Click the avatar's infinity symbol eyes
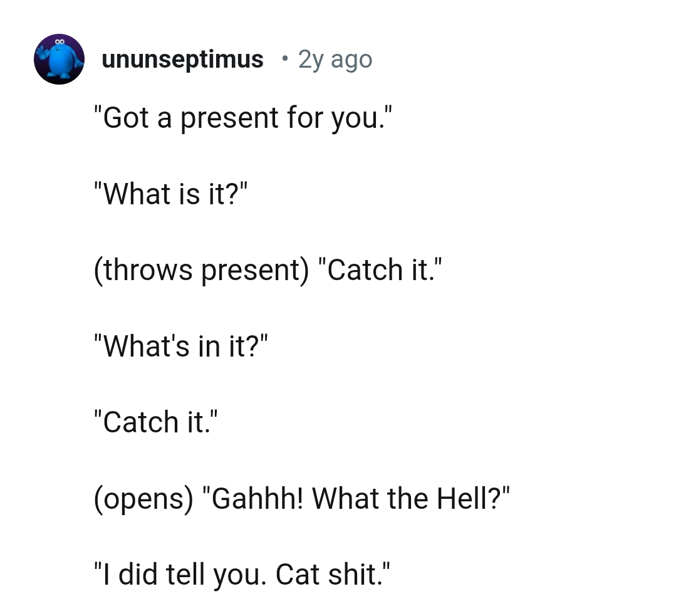Image resolution: width=676 pixels, height=616 pixels. [61, 42]
